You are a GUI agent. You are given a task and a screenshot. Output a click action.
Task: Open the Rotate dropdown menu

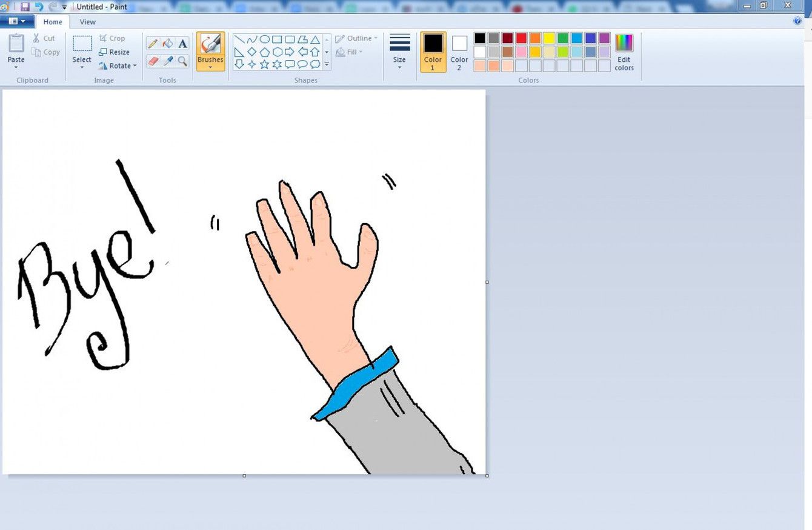pyautogui.click(x=135, y=66)
